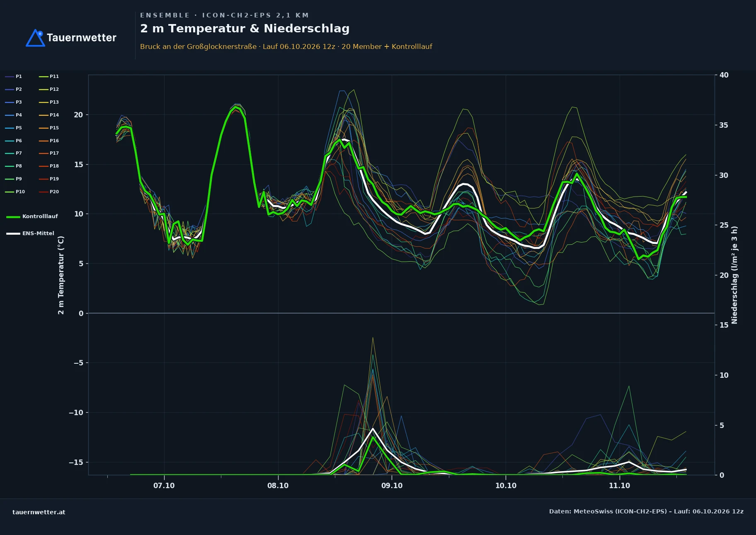Click the P17 legend entry

49,153
